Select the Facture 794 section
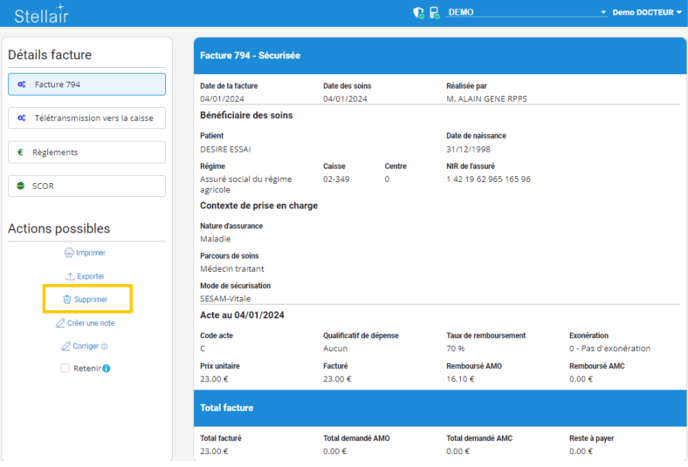This screenshot has height=467, width=688. coord(86,85)
